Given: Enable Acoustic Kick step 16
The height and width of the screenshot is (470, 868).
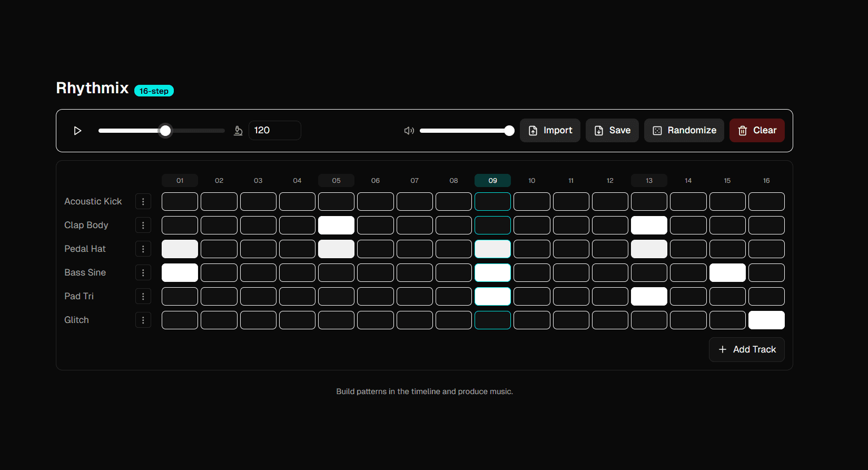Looking at the screenshot, I should (x=766, y=201).
